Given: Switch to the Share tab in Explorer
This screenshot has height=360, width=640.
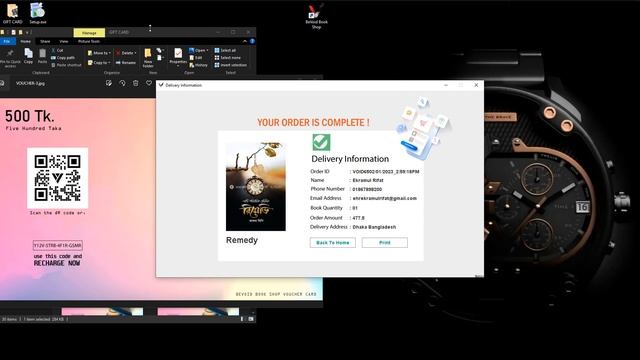Looking at the screenshot, I should pyautogui.click(x=45, y=41).
